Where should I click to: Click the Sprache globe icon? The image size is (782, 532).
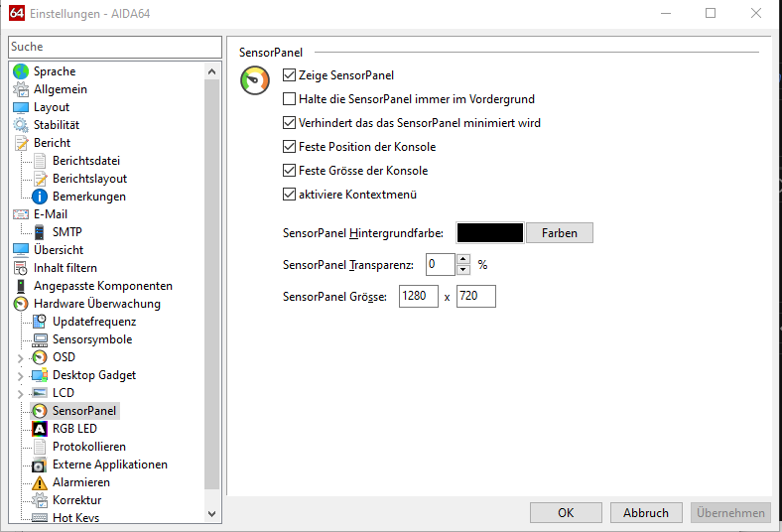click(x=21, y=71)
